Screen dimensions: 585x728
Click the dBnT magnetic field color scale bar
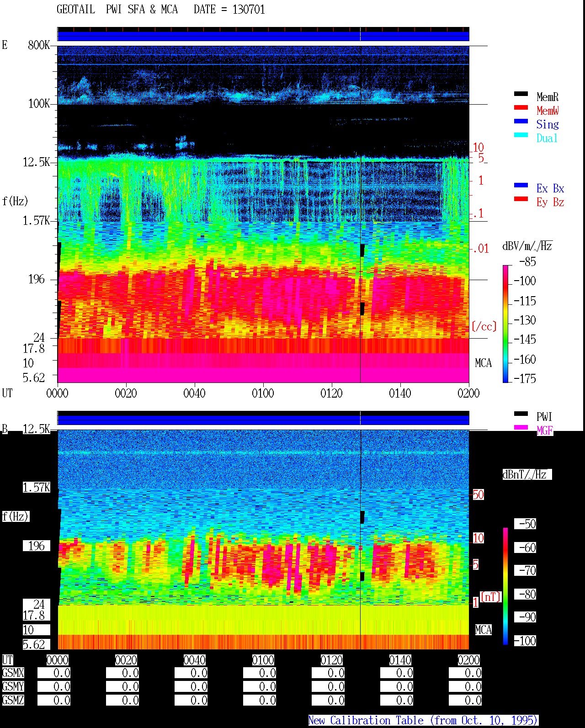[505, 586]
